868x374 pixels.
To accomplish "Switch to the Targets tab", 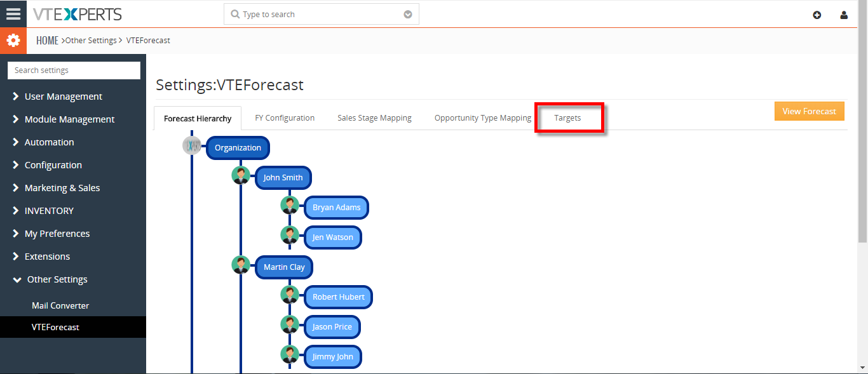I will coord(567,118).
